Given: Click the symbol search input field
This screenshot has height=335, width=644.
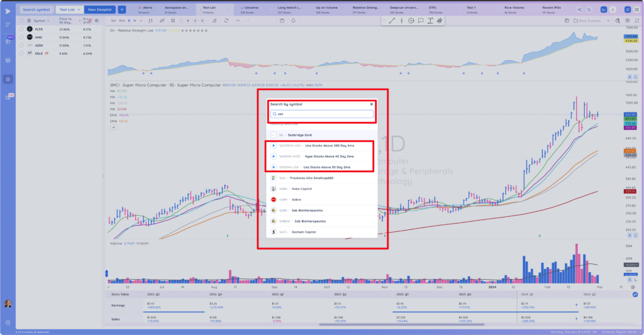Looking at the screenshot, I should click(x=321, y=114).
